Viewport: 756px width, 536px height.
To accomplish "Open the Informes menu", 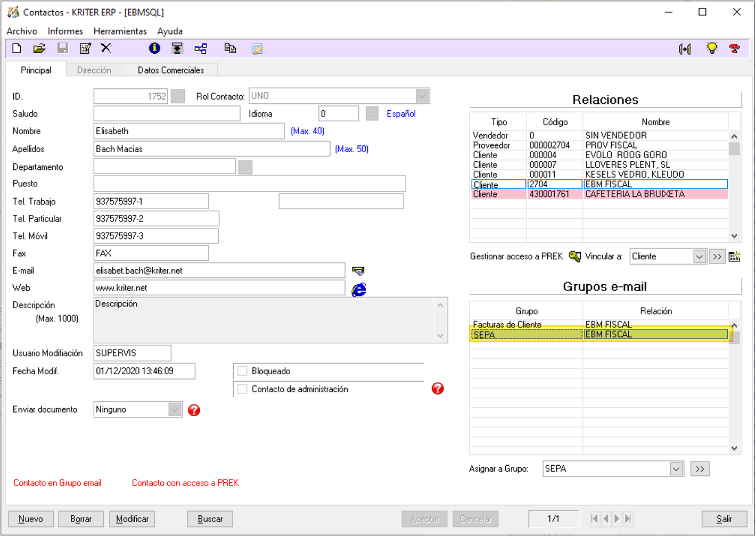I will point(65,31).
